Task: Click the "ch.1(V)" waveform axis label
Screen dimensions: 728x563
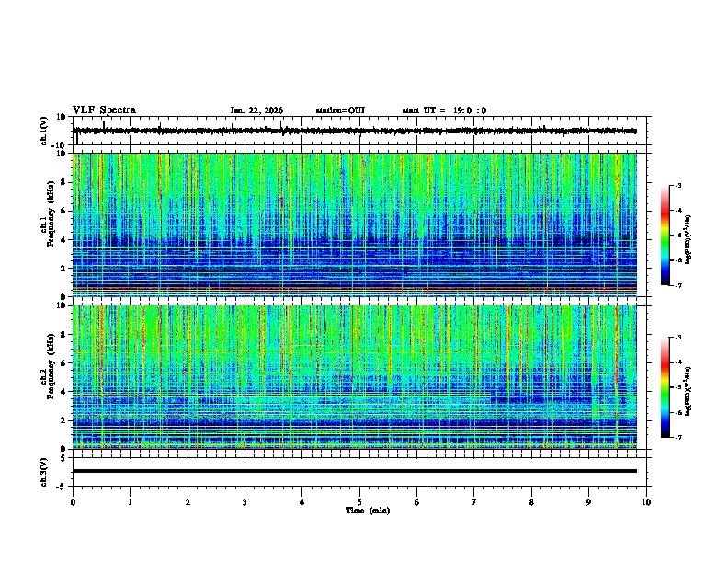Action: [44, 131]
